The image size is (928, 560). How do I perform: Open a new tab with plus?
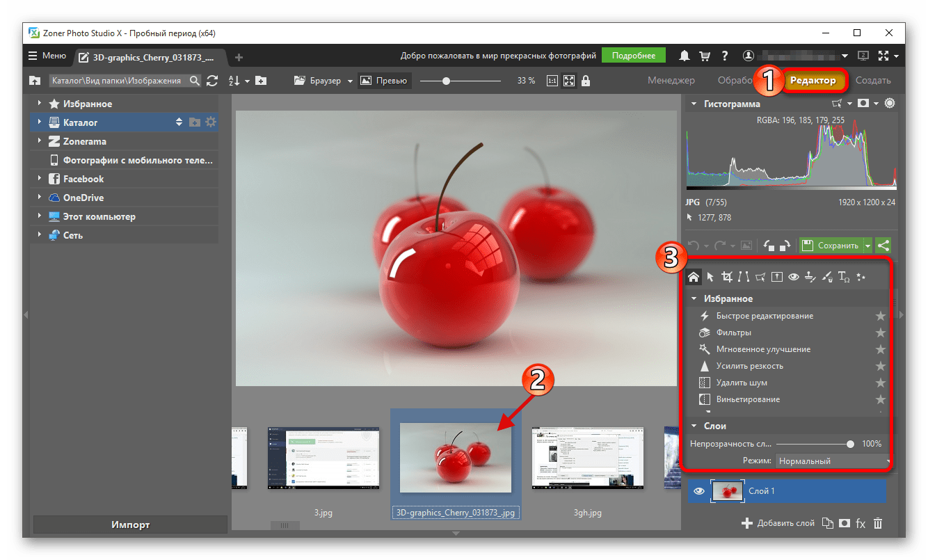[x=239, y=56]
